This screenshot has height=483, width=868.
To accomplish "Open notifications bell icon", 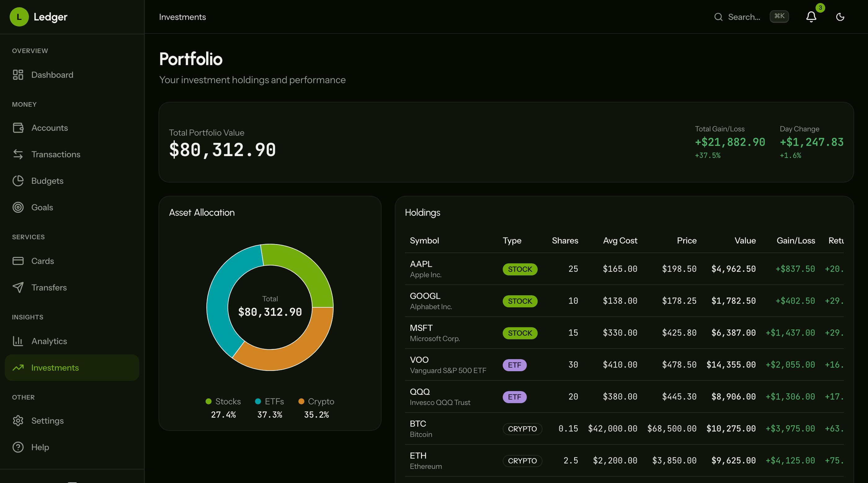I will [x=811, y=17].
